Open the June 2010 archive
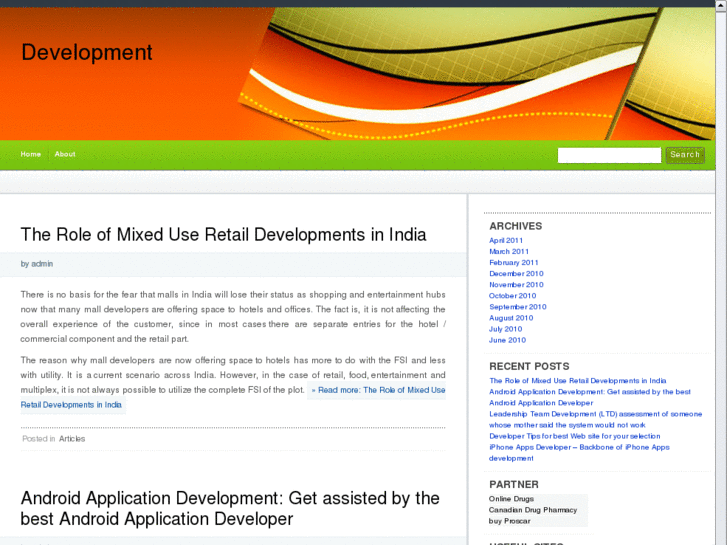Screen dimensions: 727x545 click(507, 340)
